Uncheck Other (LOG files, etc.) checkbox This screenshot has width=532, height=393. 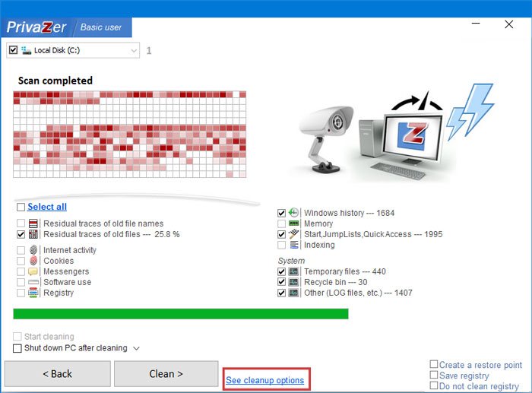[281, 293]
